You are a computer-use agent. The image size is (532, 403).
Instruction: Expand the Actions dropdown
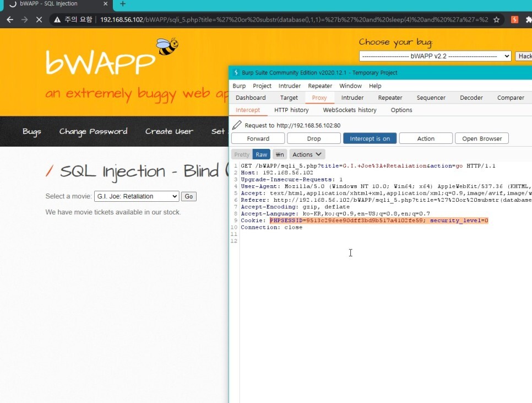click(x=307, y=154)
